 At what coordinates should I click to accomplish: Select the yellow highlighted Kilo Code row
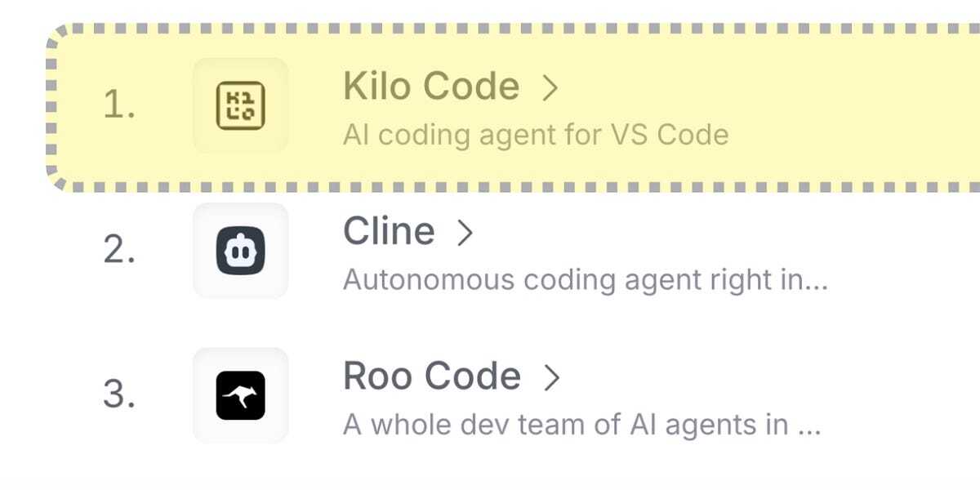[x=513, y=107]
